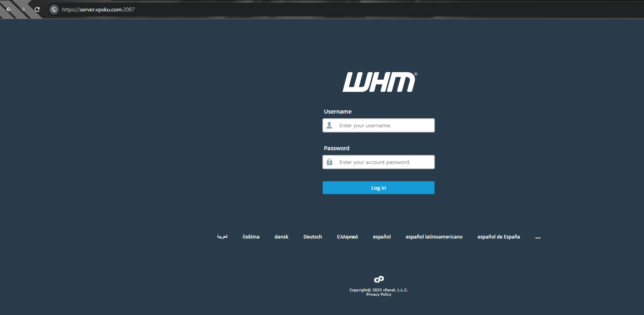Image resolution: width=644 pixels, height=315 pixels.
Task: Switch language to Deutsch
Action: [313, 237]
